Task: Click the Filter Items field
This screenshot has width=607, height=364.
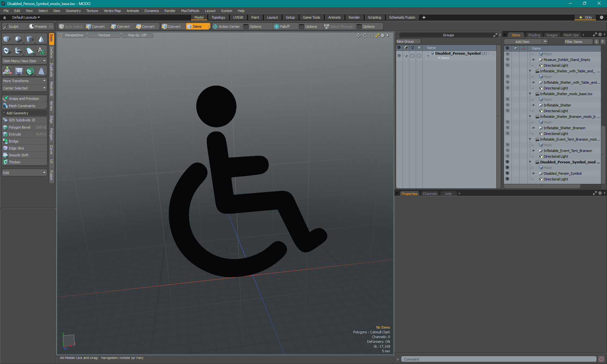Action: click(578, 42)
